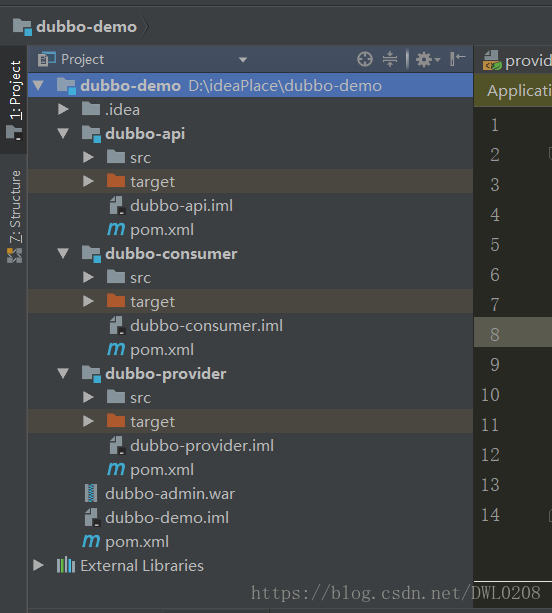Click line number 1 in editor gutter
This screenshot has height=613, width=552.
(495, 125)
